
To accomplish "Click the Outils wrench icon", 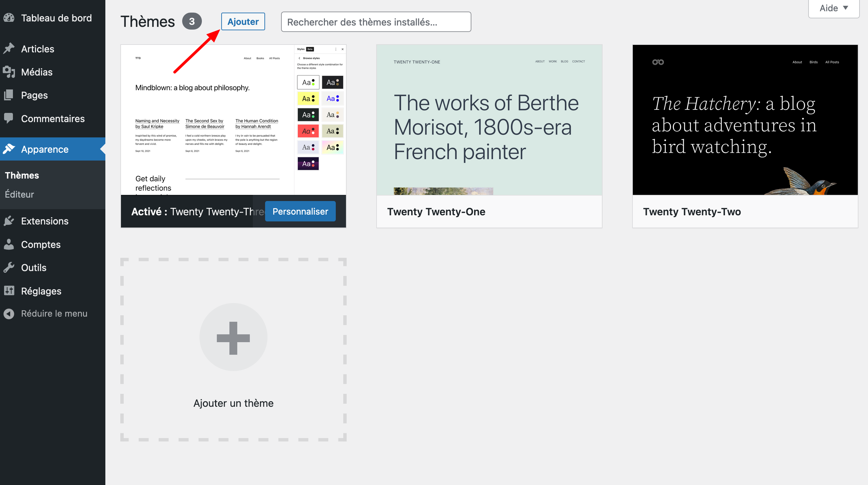I will coord(9,267).
